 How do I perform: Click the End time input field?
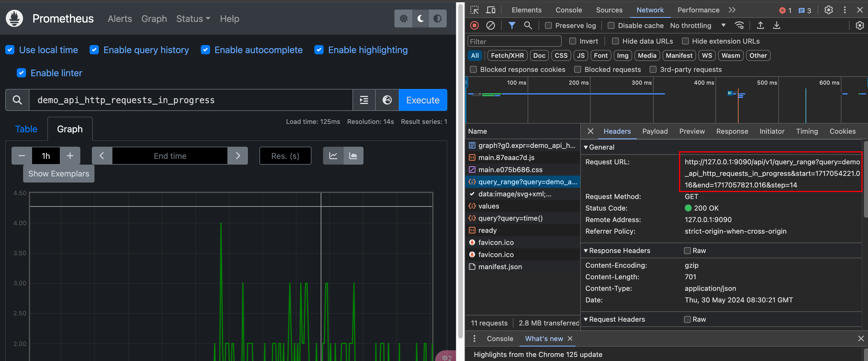[x=170, y=156]
